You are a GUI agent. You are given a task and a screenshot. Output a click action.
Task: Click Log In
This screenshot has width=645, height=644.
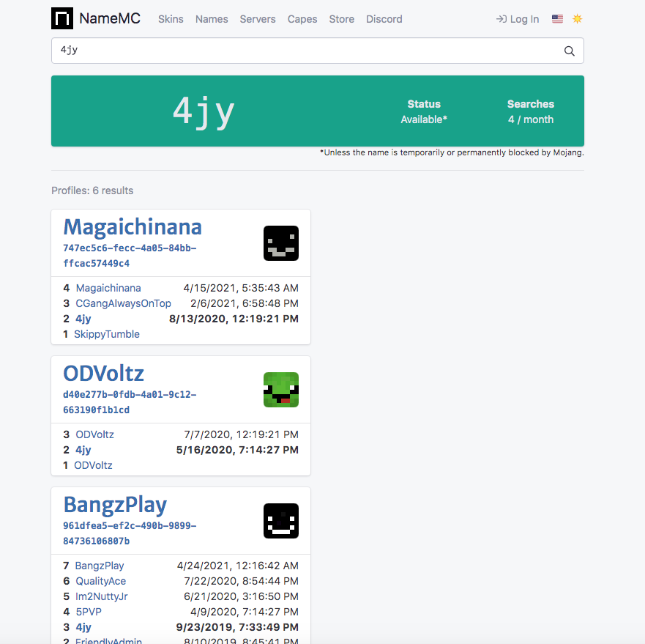pos(518,19)
